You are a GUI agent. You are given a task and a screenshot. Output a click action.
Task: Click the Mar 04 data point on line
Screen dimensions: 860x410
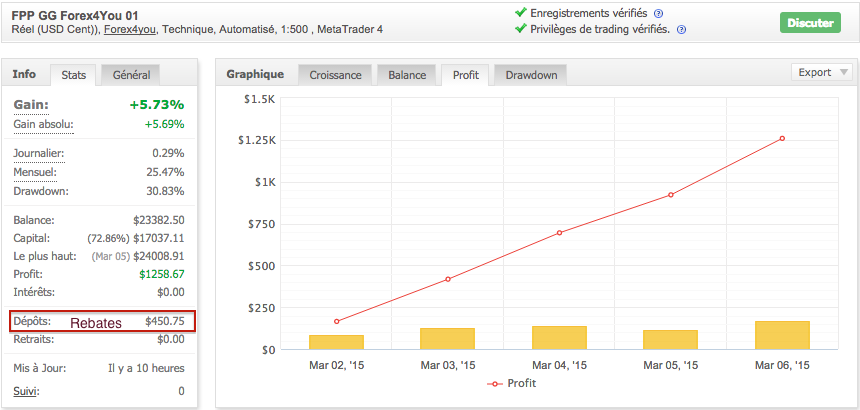click(x=559, y=233)
